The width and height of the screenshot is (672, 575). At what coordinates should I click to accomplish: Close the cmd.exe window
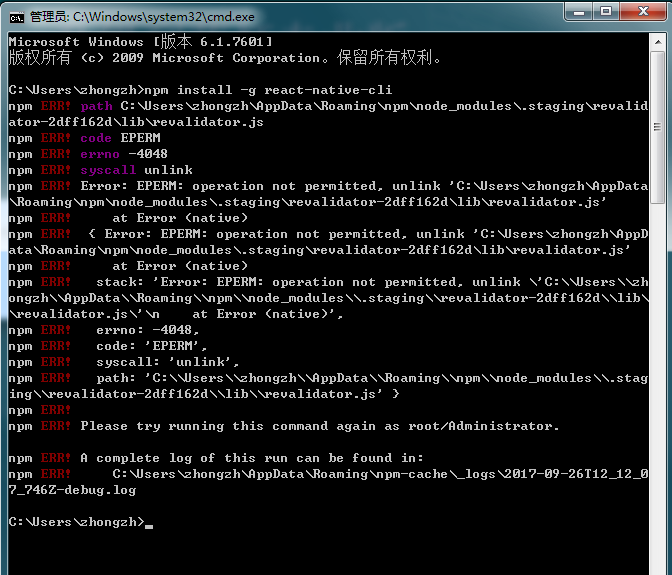click(643, 12)
